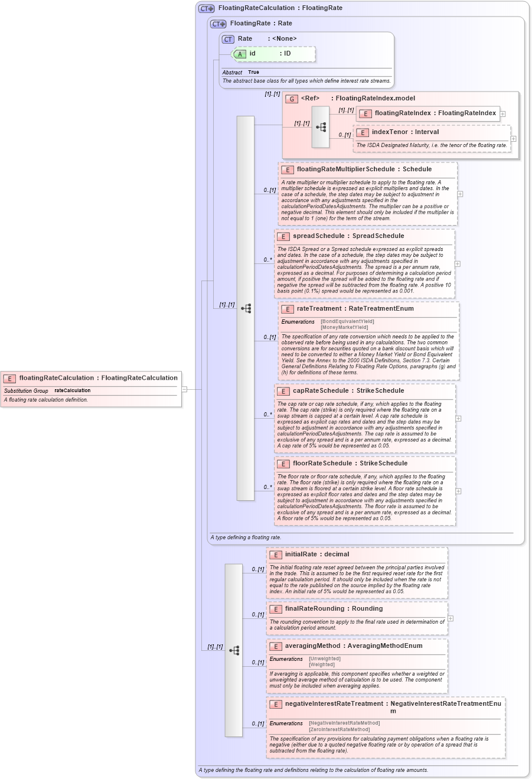Screen dimensions: 532x779
Task: Select the CT icon for FloatingRateCalculation
Action: [205, 7]
